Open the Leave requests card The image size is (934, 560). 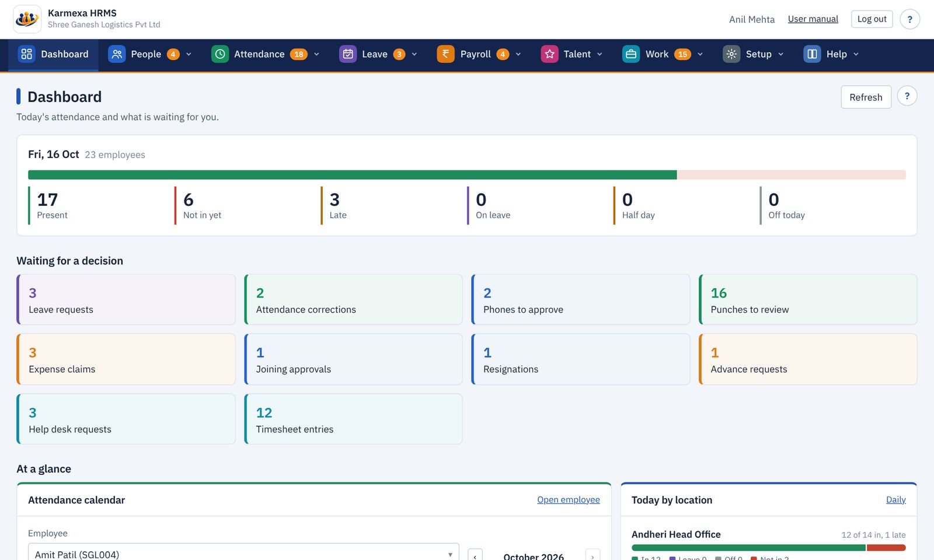[x=126, y=300]
